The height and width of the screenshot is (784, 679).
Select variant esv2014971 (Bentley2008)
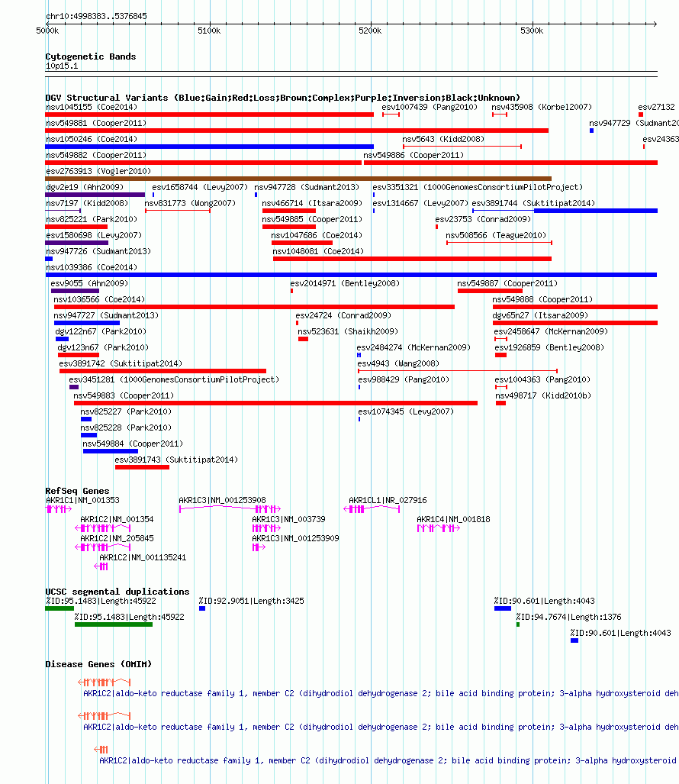pos(345,283)
